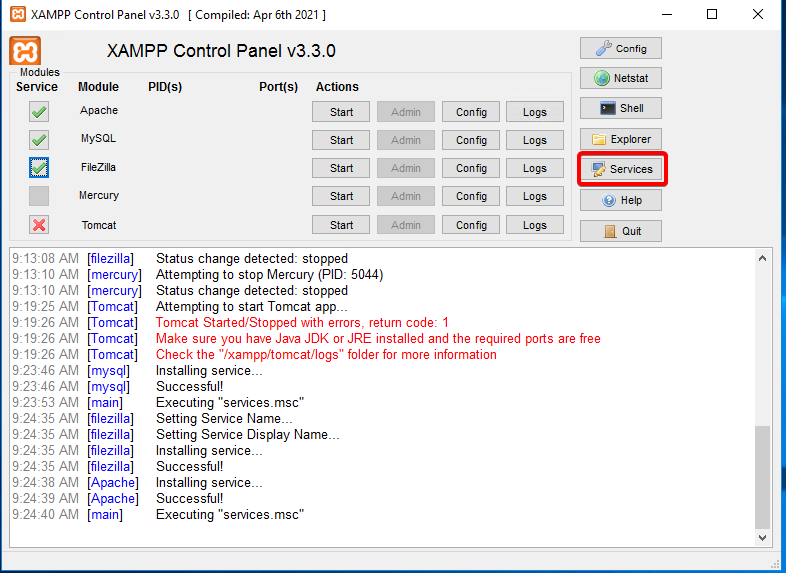Toggle MySQL service checkbox

[39, 140]
